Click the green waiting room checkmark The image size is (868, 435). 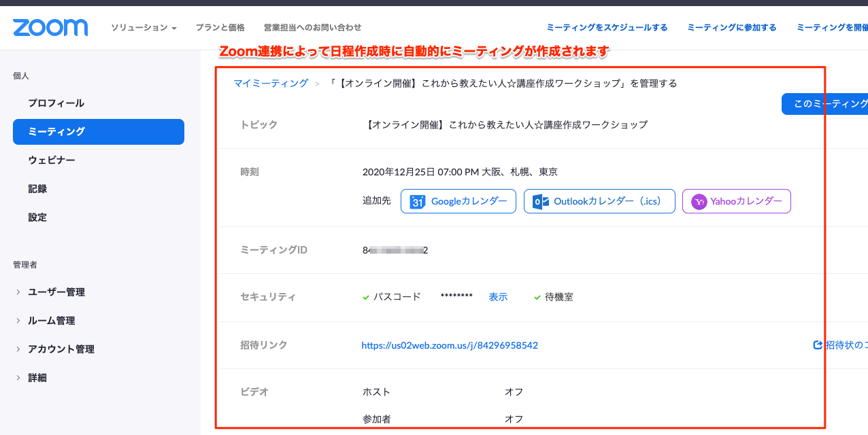pos(537,297)
